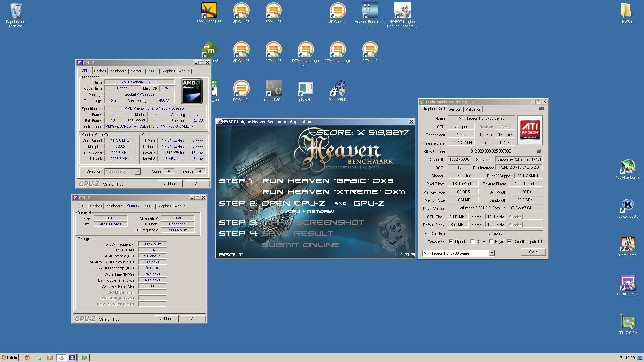Launch Heaven Benchmark v2.1 shortcut
Viewport: 644px width, 362px height.
[370, 15]
